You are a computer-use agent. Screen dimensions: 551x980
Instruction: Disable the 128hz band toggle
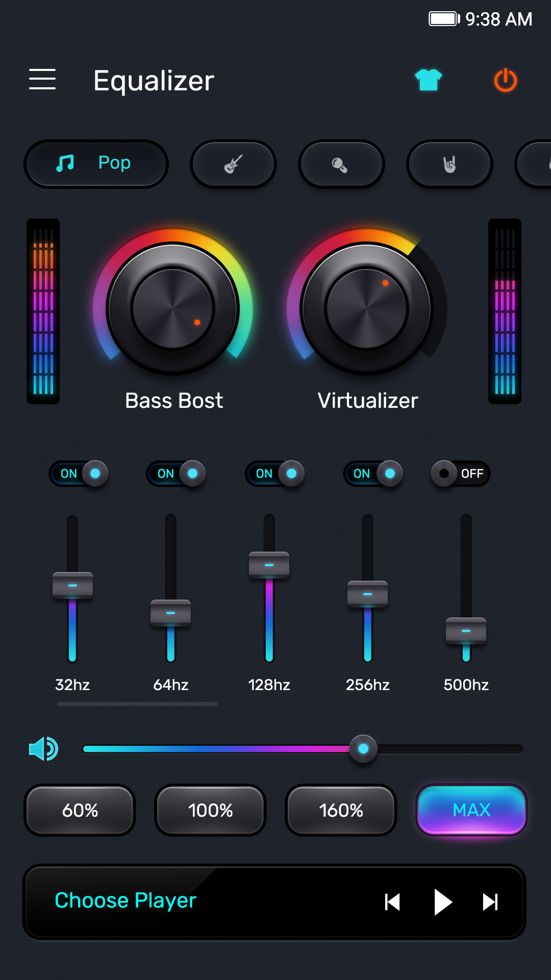click(275, 474)
